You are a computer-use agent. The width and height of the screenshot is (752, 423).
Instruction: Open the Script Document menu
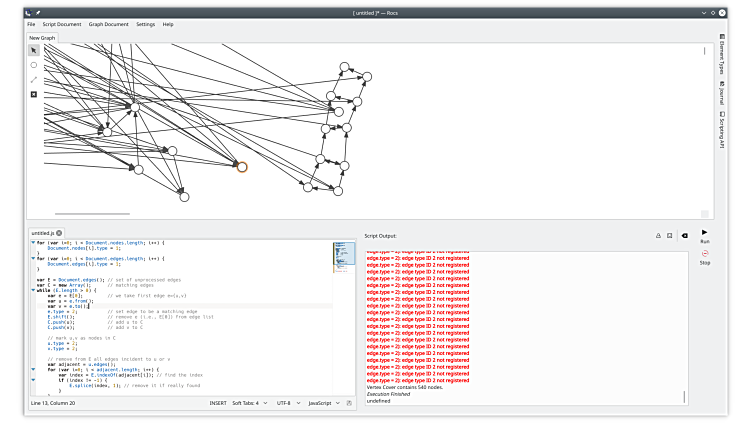click(62, 23)
